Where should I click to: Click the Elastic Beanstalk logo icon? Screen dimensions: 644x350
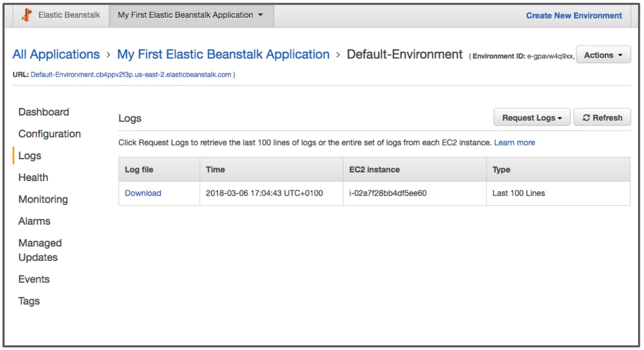pyautogui.click(x=26, y=15)
